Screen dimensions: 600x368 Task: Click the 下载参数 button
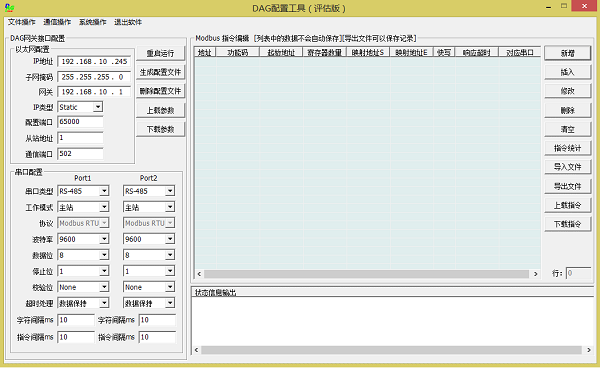pyautogui.click(x=160, y=129)
